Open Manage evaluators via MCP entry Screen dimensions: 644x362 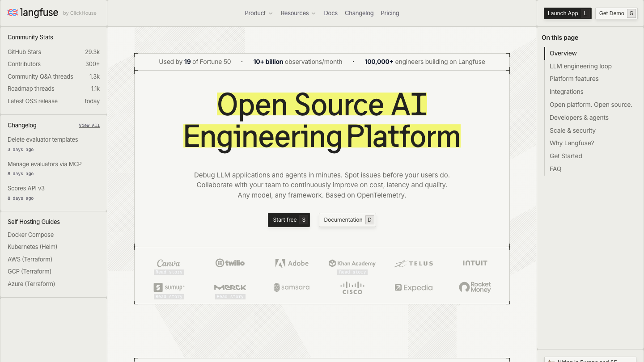[45, 164]
